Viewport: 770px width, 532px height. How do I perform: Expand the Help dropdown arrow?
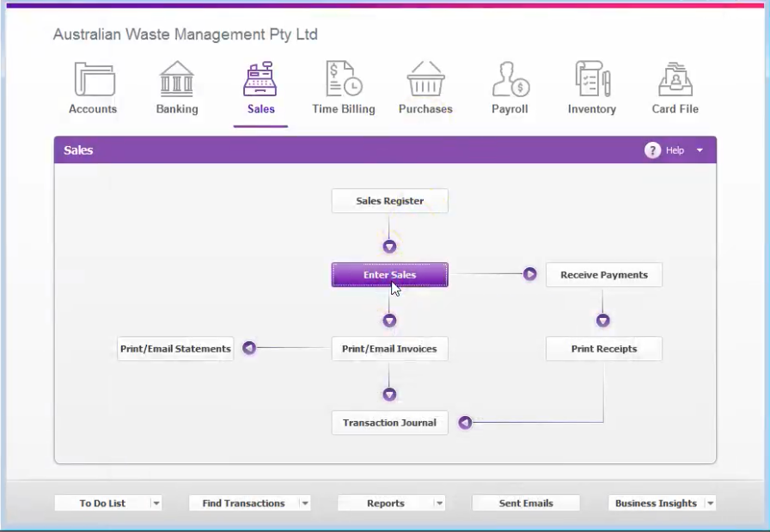pos(700,150)
